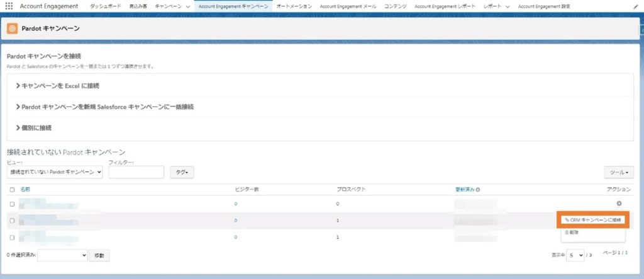
Task: Open the chevron menu next to キャンペーン tab
Action: [187, 7]
